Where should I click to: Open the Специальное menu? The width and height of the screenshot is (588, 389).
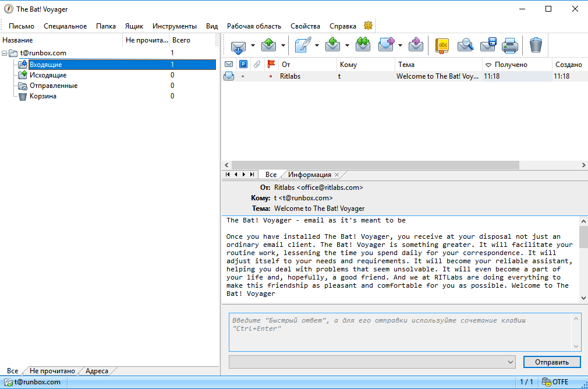(65, 26)
